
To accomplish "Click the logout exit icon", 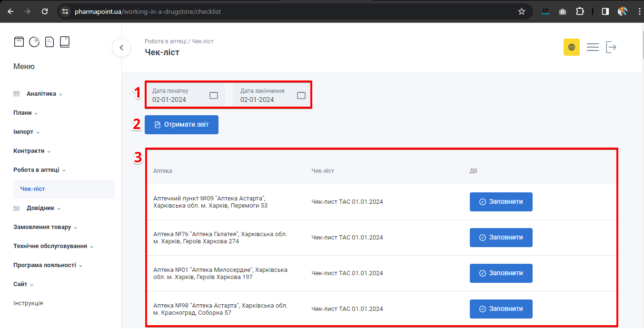I will [611, 47].
